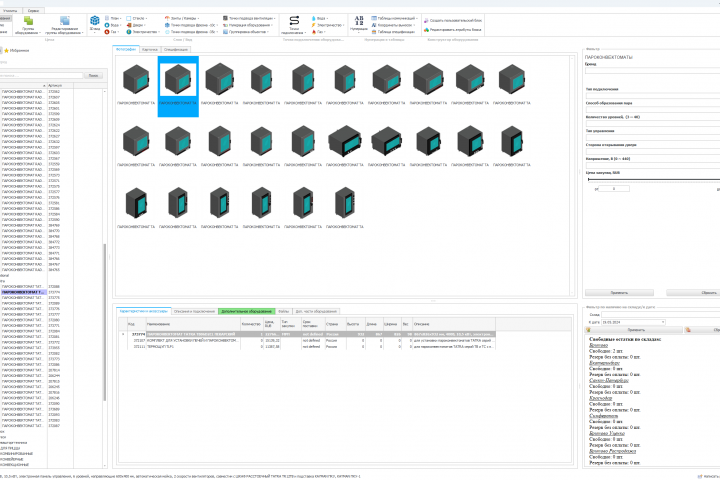Open the К дате date dropdown
The image size is (720, 480).
(663, 322)
